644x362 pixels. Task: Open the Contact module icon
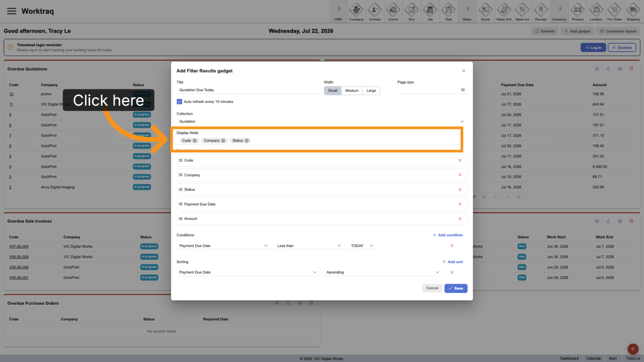pos(375,12)
